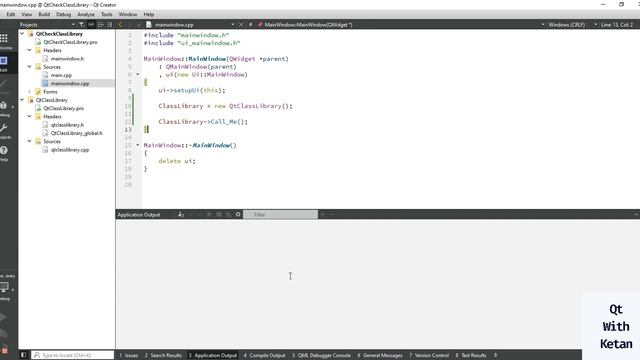Fold constructor at line 6 arrow
This screenshot has height=360, width=640.
138,74
